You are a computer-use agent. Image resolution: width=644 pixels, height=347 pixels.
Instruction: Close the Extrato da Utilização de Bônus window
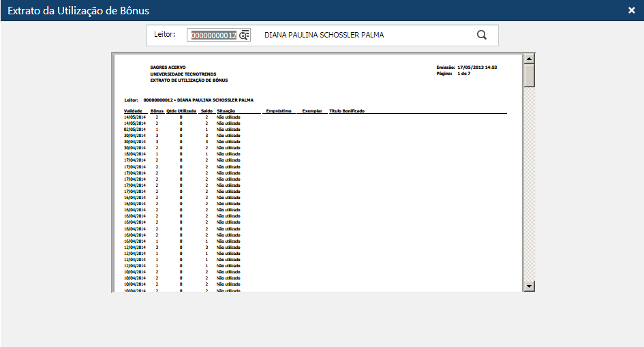coord(631,10)
